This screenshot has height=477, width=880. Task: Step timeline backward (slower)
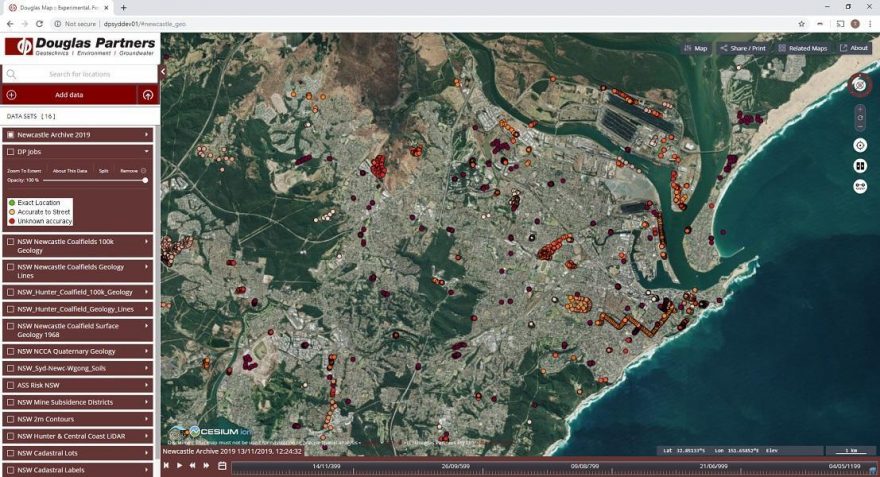(x=192, y=465)
